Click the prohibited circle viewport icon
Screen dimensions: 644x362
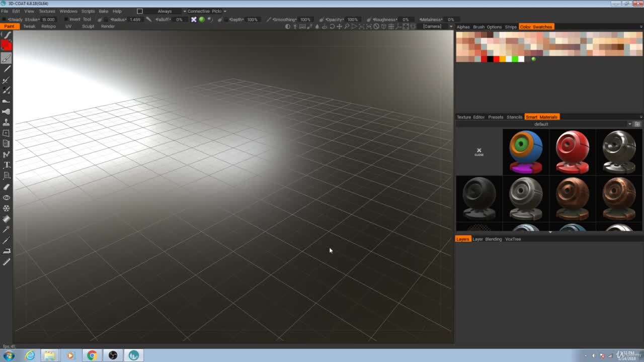(376, 27)
